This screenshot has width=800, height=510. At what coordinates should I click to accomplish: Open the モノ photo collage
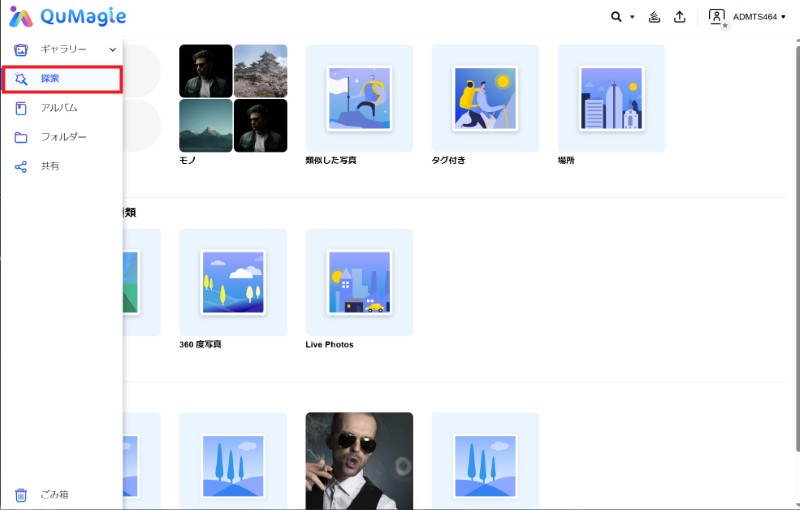[x=233, y=98]
